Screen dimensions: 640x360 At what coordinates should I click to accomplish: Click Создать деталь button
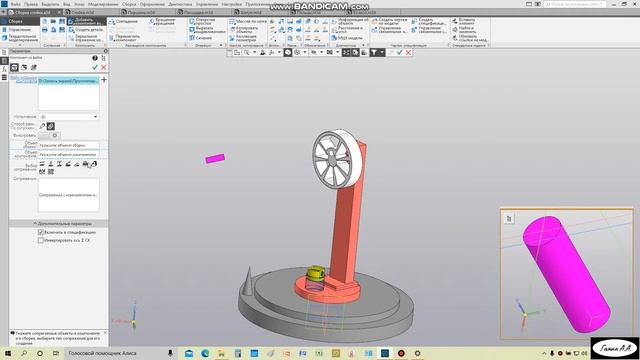tap(86, 30)
